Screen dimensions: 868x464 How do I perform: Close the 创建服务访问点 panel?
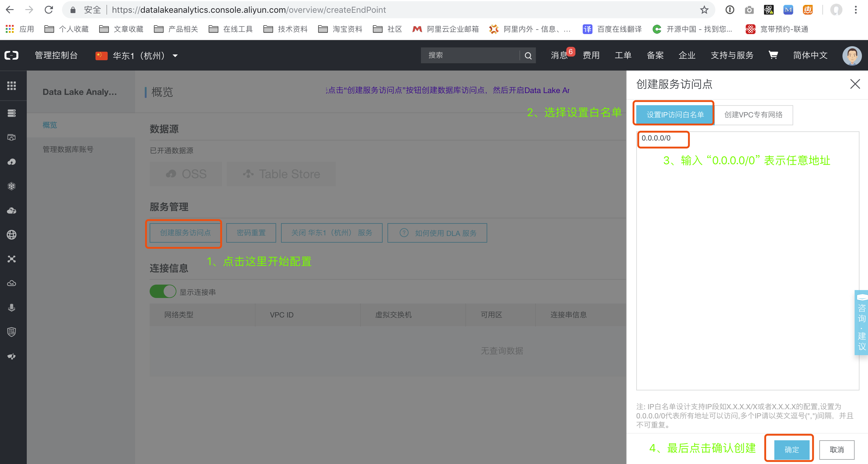(855, 84)
